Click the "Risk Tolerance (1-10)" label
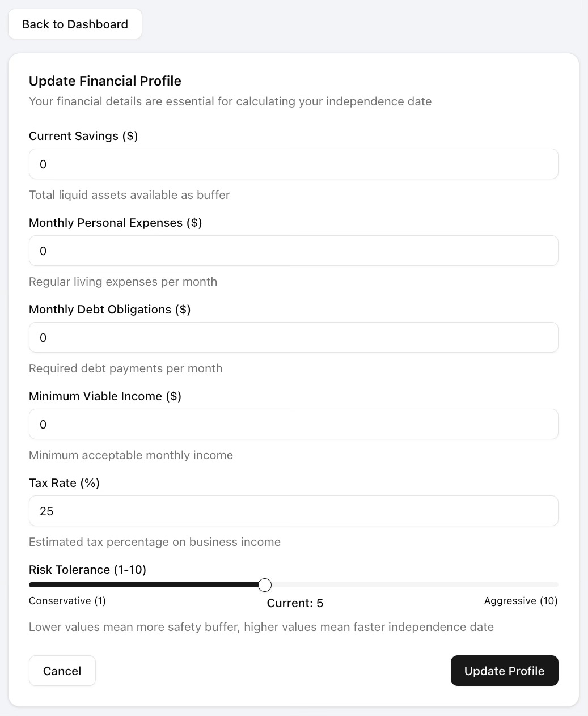This screenshot has height=716, width=588. pos(88,570)
